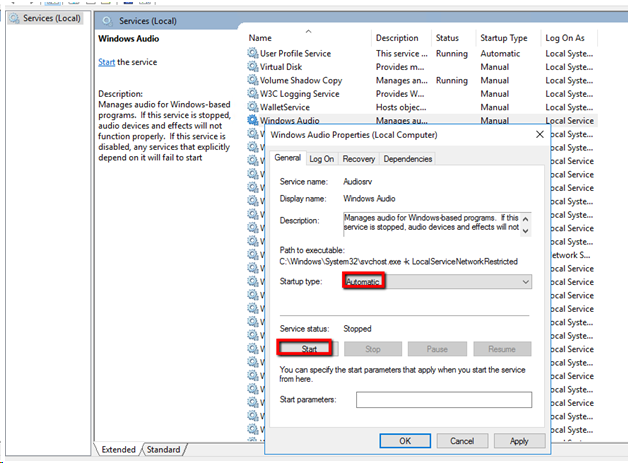
Task: Select the Windows Audio row name
Action: [x=290, y=121]
